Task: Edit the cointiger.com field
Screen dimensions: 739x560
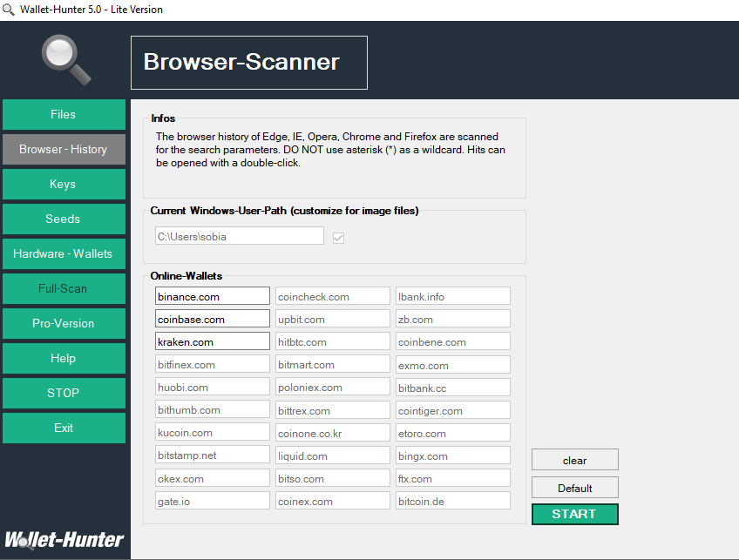Action: point(453,409)
